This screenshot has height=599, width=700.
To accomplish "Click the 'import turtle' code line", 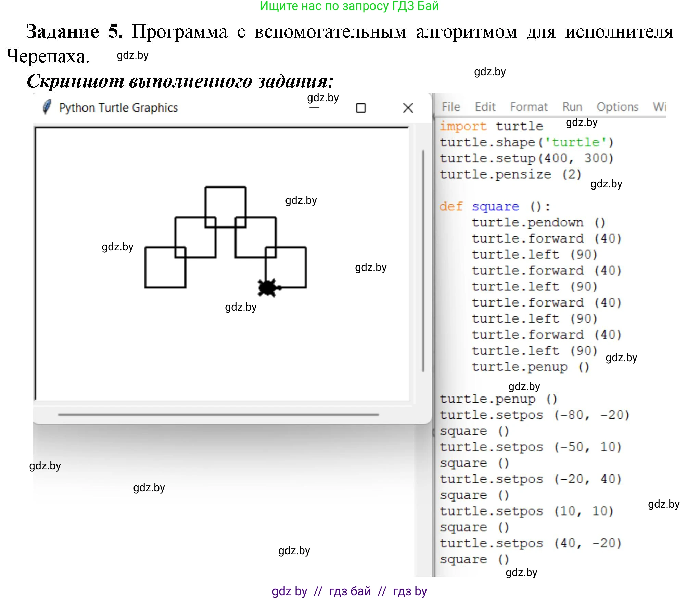I will pos(491,126).
